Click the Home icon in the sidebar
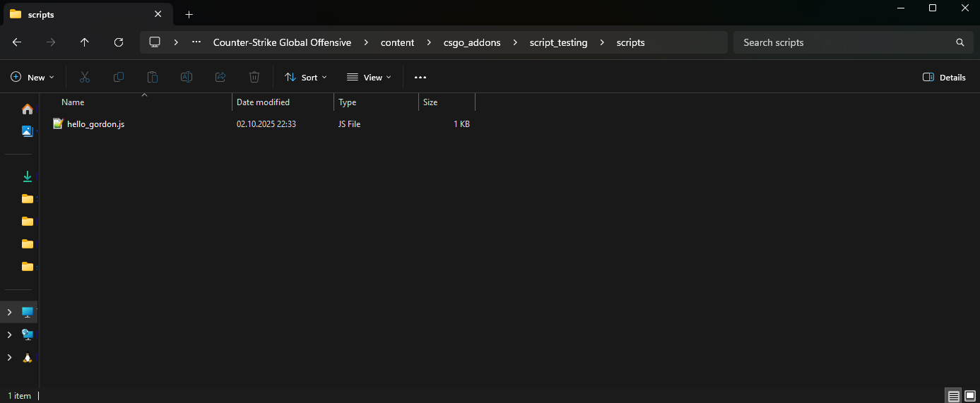 (x=27, y=109)
